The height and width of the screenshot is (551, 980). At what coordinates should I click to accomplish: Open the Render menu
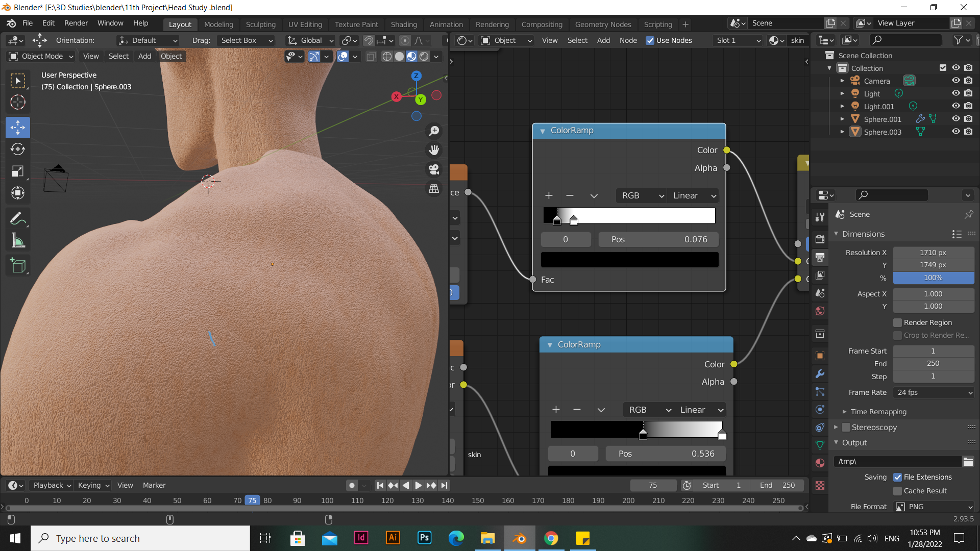tap(76, 23)
